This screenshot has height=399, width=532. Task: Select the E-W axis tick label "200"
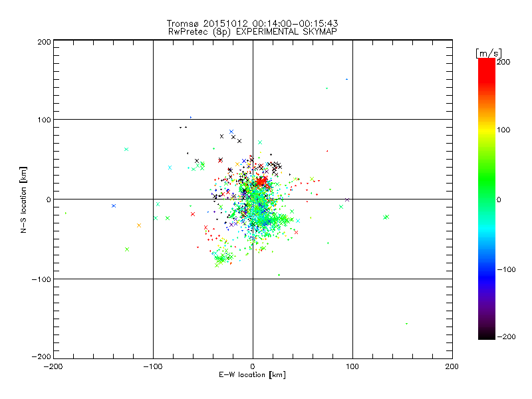coord(452,366)
